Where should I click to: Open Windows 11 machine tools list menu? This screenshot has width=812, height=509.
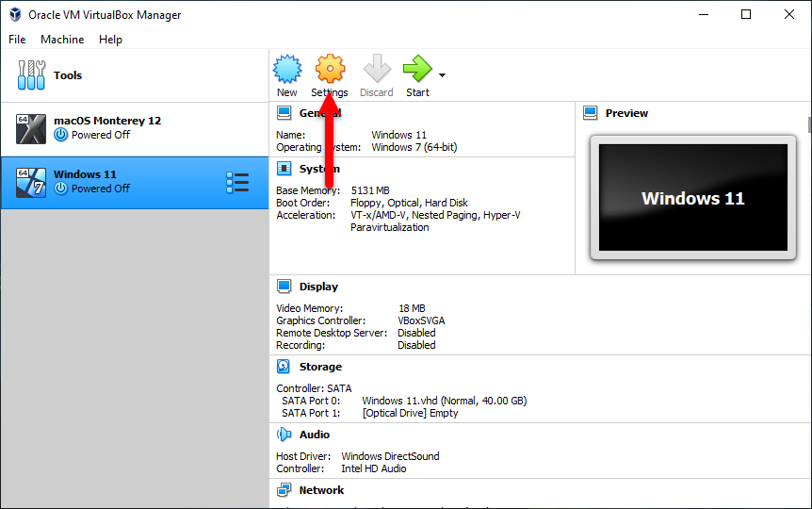[237, 183]
